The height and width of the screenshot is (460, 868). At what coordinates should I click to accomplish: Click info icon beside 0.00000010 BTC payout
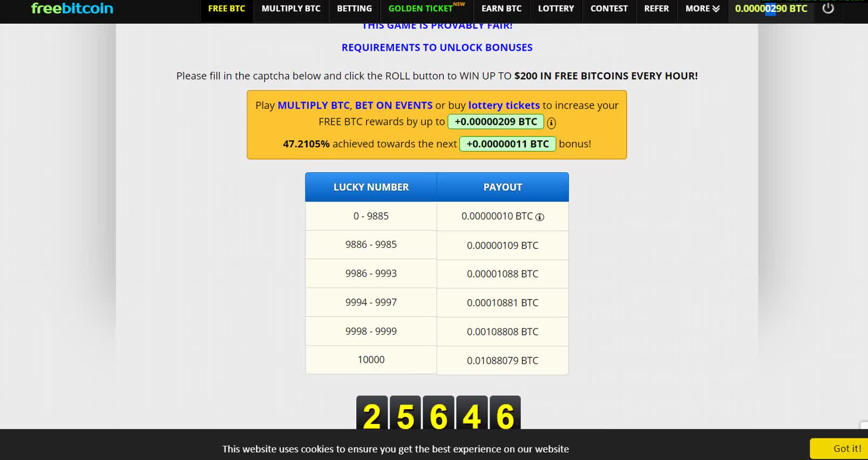(x=539, y=217)
